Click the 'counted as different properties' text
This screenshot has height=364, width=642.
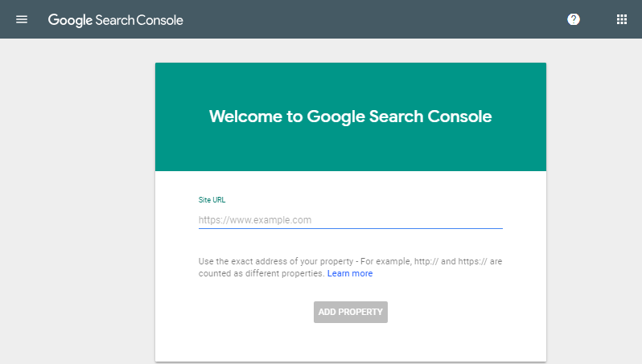(x=261, y=273)
